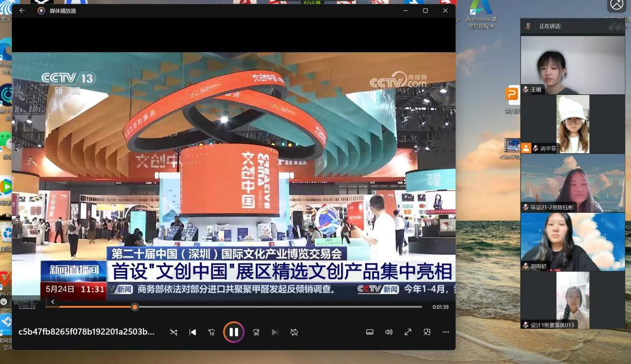Click the emoji smiley icon in chat
This screenshot has width=631, height=364.
[4, 302]
